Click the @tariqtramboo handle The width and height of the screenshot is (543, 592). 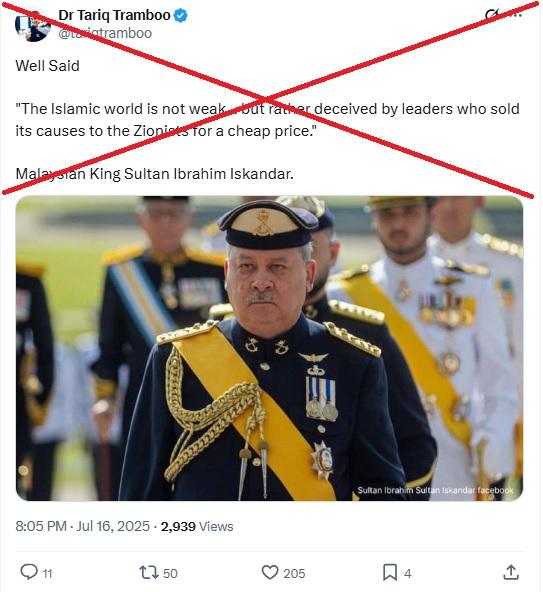click(x=105, y=33)
